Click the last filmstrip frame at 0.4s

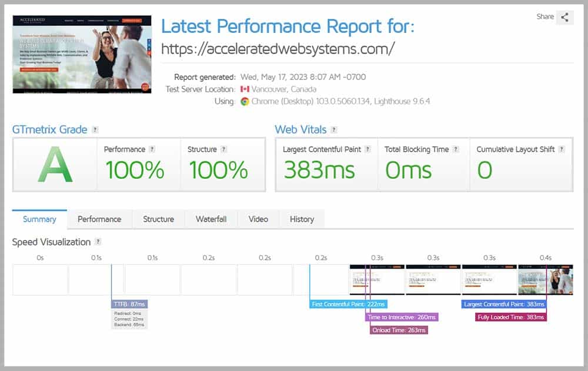point(546,279)
